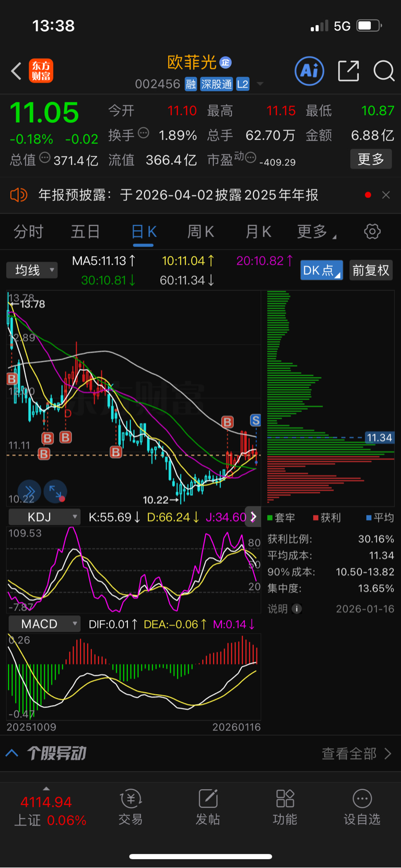The image size is (401, 868).
Task: Tap 设自选 add to watchlist
Action: point(362,806)
